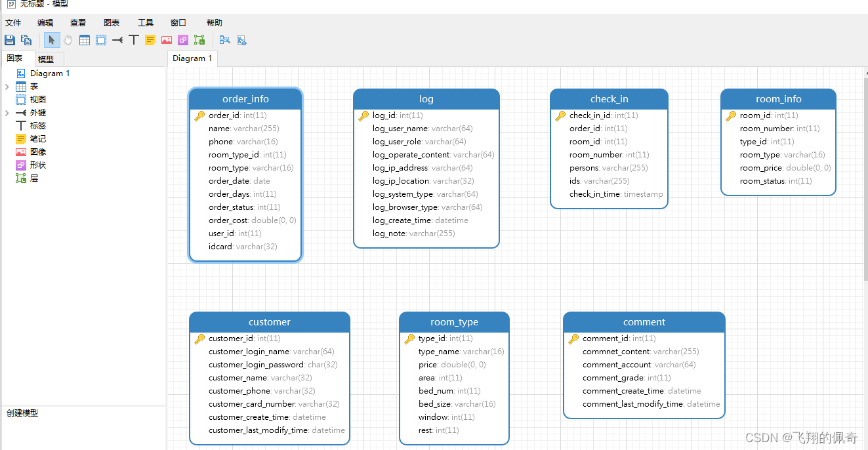868x450 pixels.
Task: Open the 工具 menu
Action: point(146,23)
